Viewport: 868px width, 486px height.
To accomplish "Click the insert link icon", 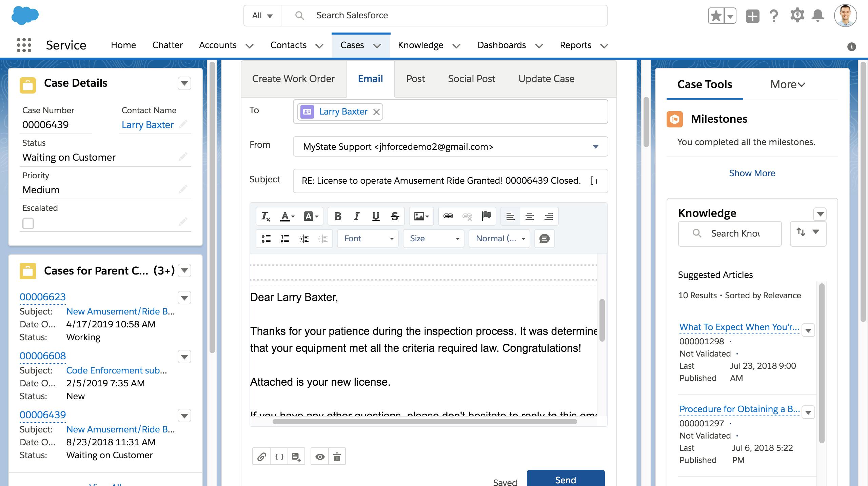I will click(x=448, y=216).
